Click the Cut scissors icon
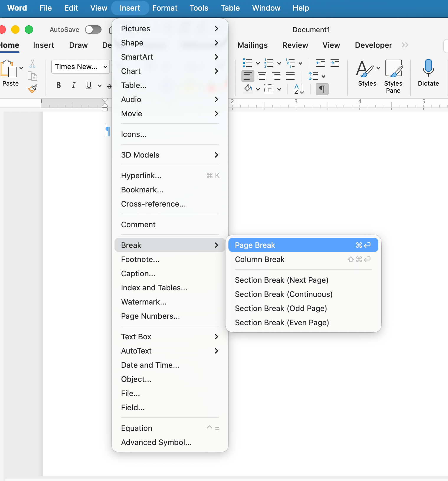Viewport: 448px width, 481px height. point(32,63)
